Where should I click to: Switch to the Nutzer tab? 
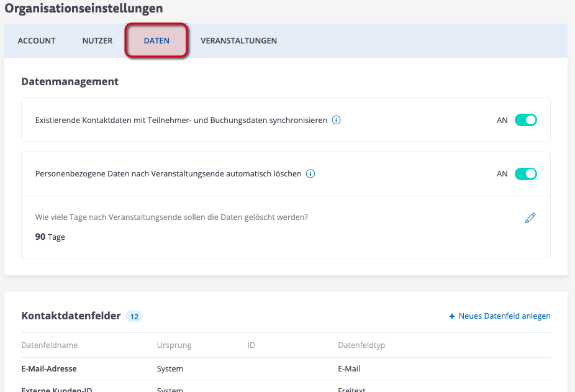97,41
